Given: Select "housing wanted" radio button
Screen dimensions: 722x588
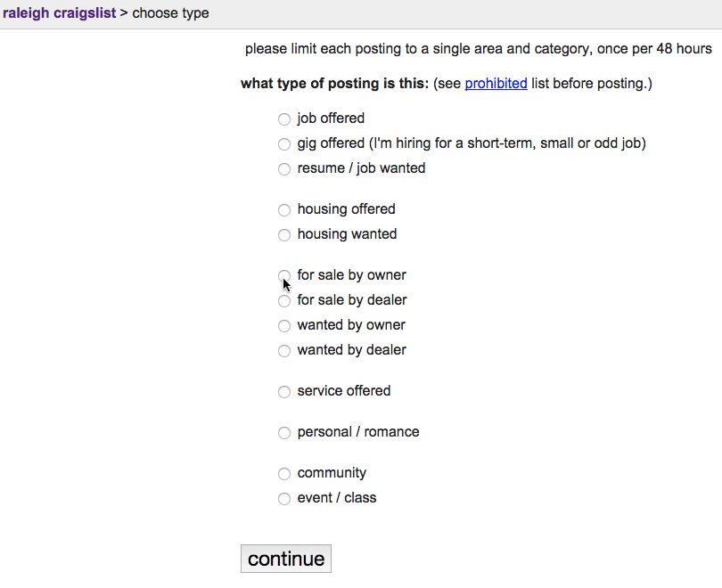Looking at the screenshot, I should coord(283,234).
